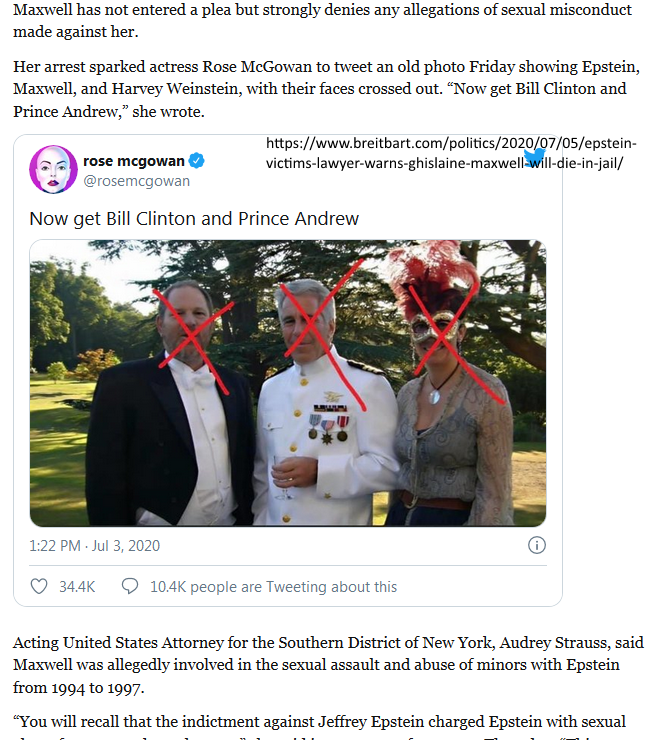
Task: Click the paragraph starting 'Acting United States Attorney'
Action: click(x=329, y=665)
